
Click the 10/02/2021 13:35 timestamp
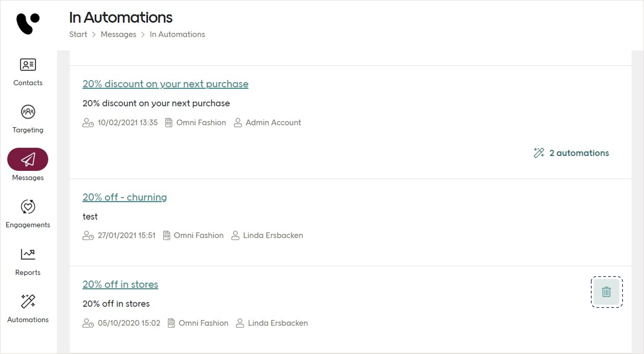pos(127,123)
